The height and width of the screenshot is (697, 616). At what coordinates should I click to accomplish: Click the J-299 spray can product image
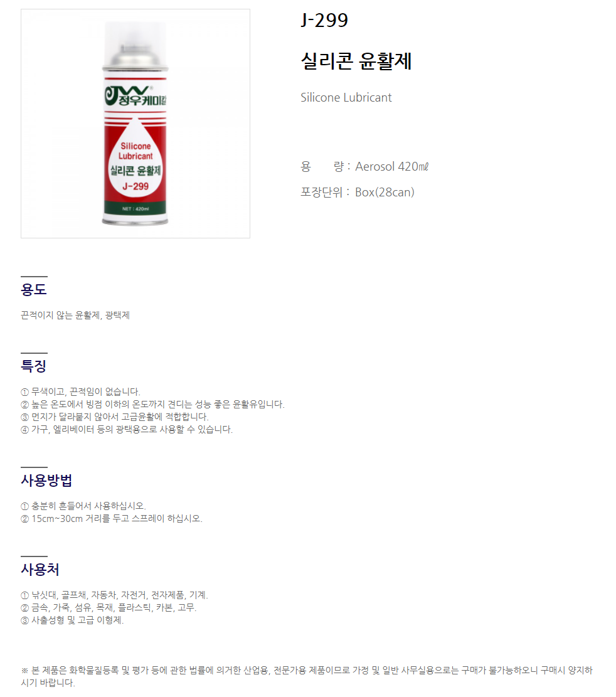(x=135, y=124)
